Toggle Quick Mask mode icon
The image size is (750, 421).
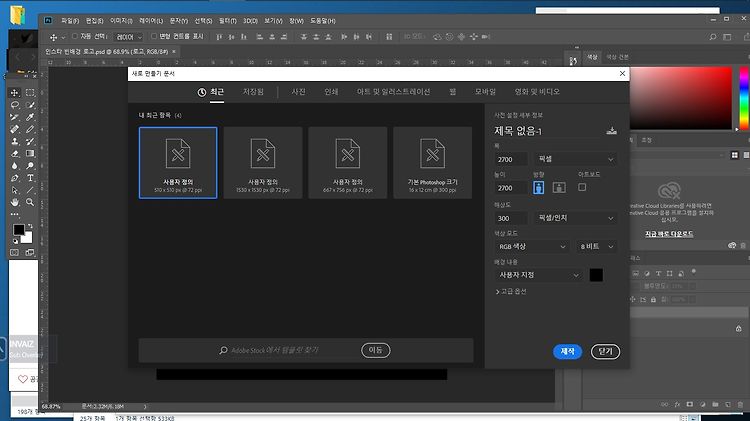click(x=14, y=253)
